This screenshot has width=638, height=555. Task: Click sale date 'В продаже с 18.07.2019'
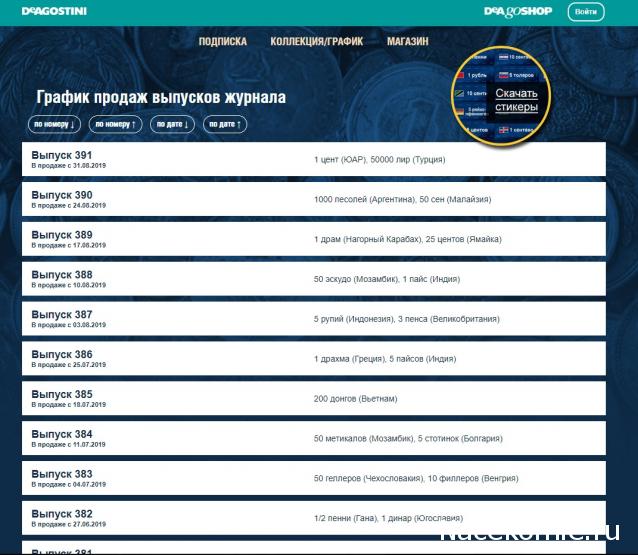[x=69, y=405]
